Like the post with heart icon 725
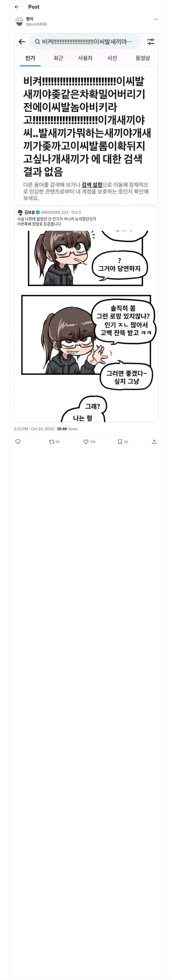 click(90, 442)
